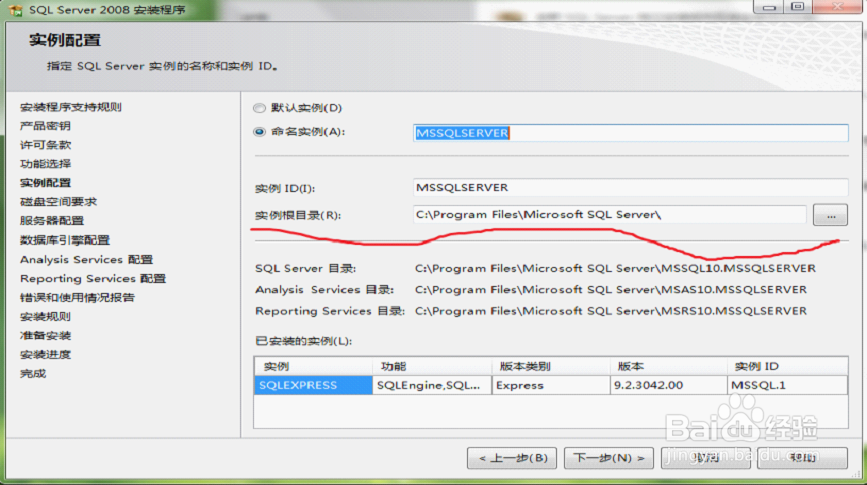Select 产品密钥 in the step list
The width and height of the screenshot is (867, 485).
point(45,126)
